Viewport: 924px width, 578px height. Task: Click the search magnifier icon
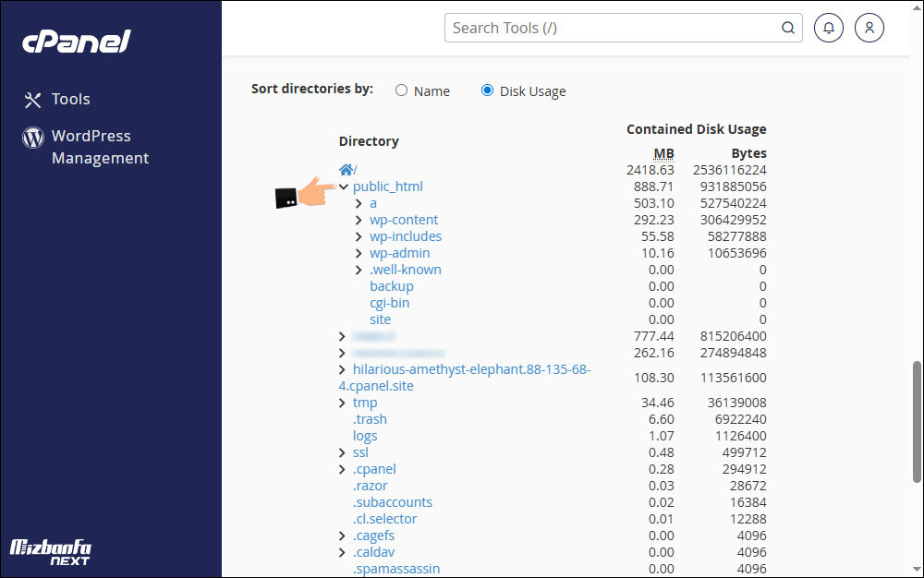pos(788,28)
